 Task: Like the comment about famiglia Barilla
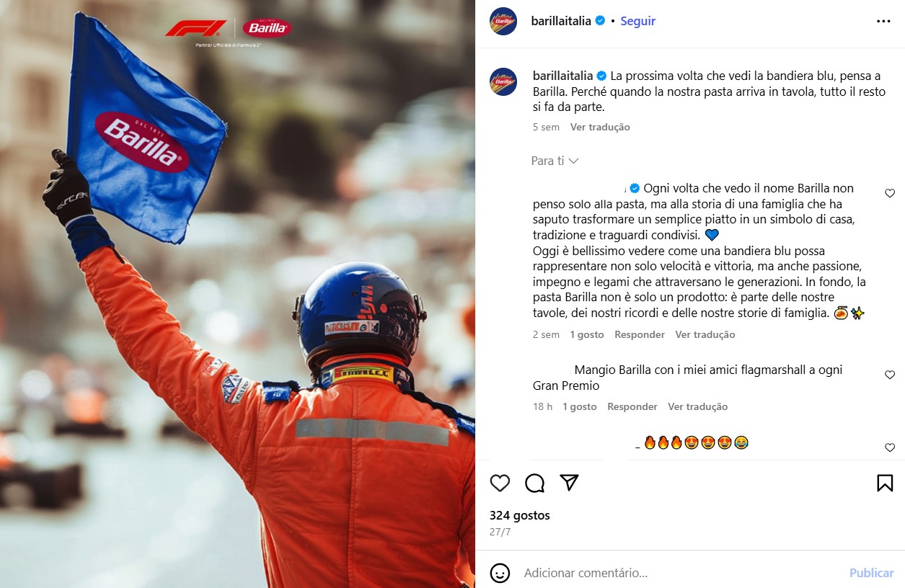pos(890,193)
